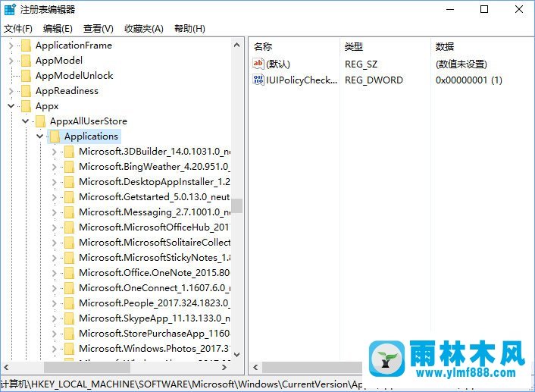Select the Microsoft.People key name

(x=155, y=303)
